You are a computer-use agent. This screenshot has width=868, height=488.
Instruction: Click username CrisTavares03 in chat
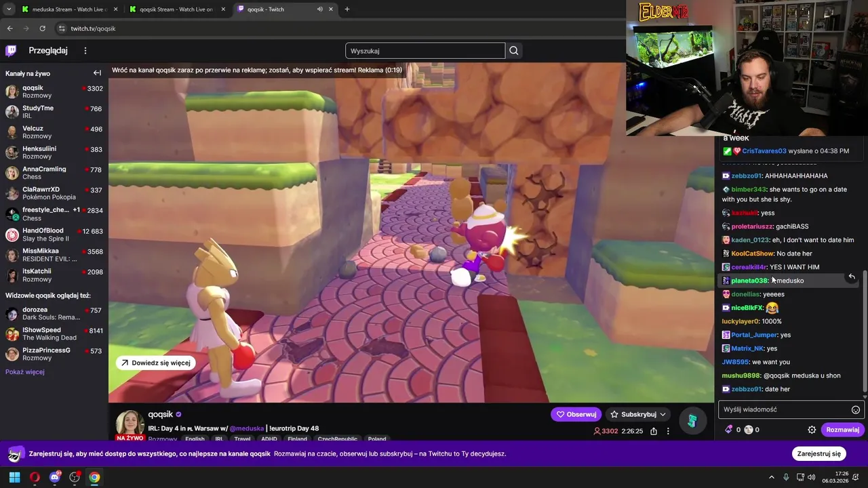click(x=764, y=151)
